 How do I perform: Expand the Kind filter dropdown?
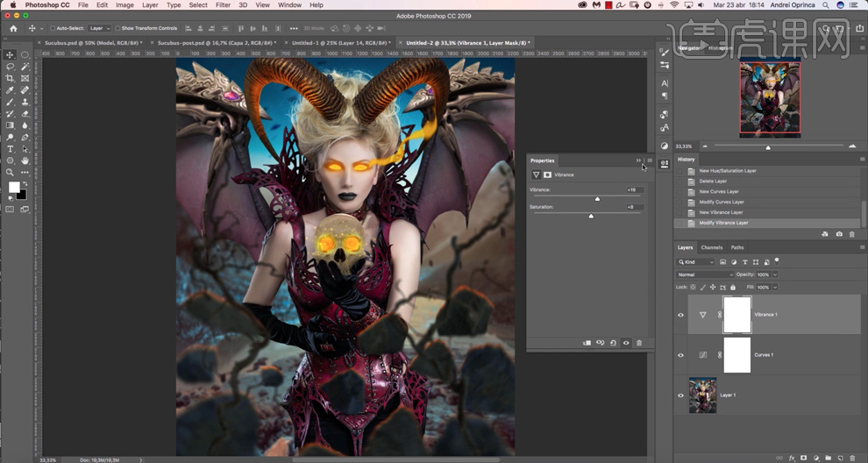(695, 262)
